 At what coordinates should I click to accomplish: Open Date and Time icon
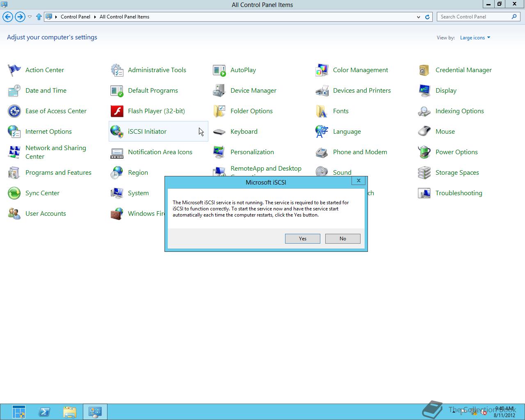click(14, 91)
